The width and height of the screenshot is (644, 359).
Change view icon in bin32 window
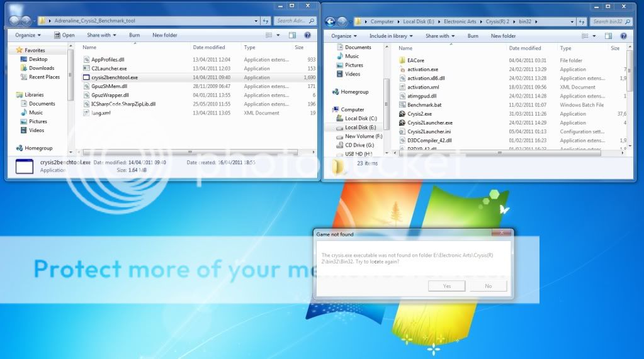pos(585,36)
